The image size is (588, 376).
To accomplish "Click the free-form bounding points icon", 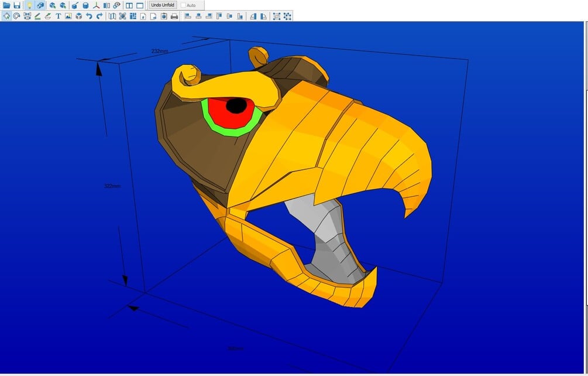I will pyautogui.click(x=287, y=16).
